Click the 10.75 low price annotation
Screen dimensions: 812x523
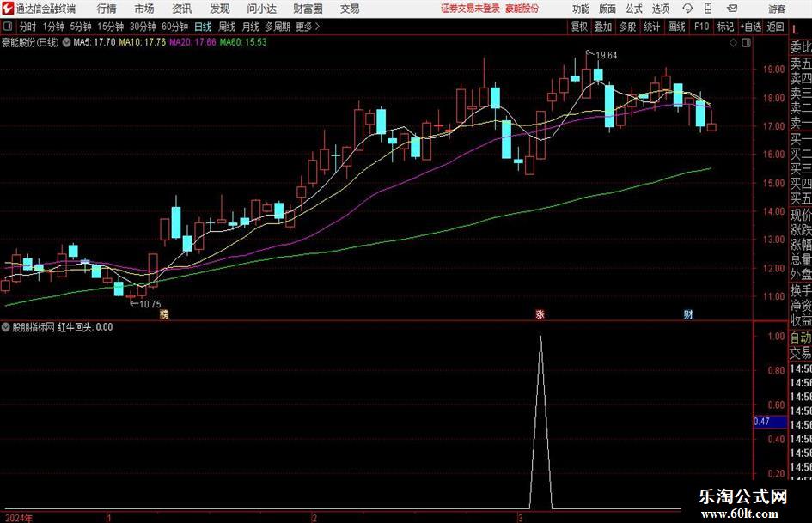point(150,304)
